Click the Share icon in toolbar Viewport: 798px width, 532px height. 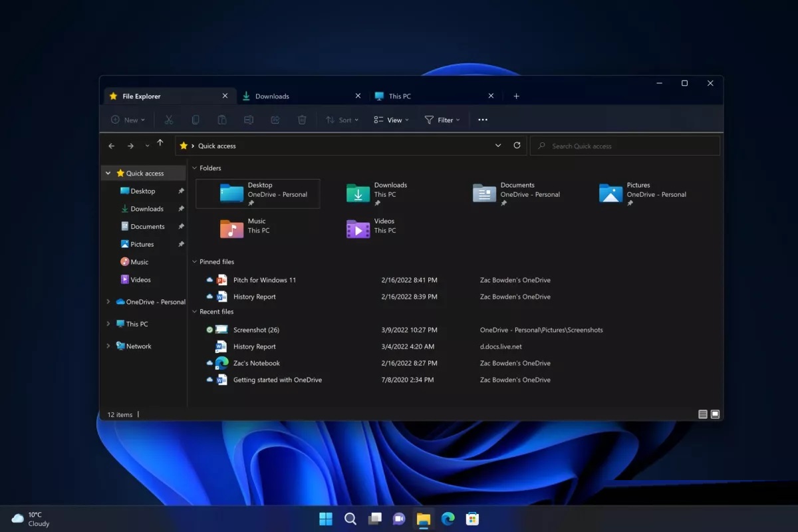[x=275, y=120]
